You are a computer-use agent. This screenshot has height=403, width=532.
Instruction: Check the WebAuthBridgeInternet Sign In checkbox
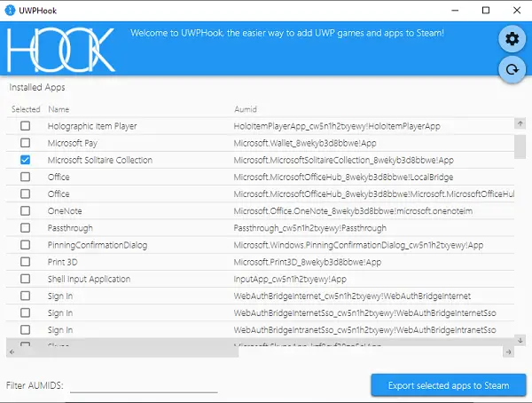click(25, 296)
